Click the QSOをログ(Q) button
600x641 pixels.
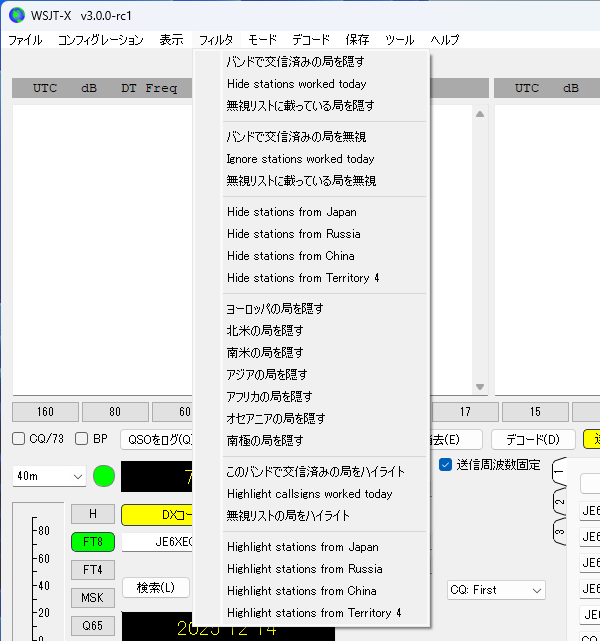(x=157, y=440)
